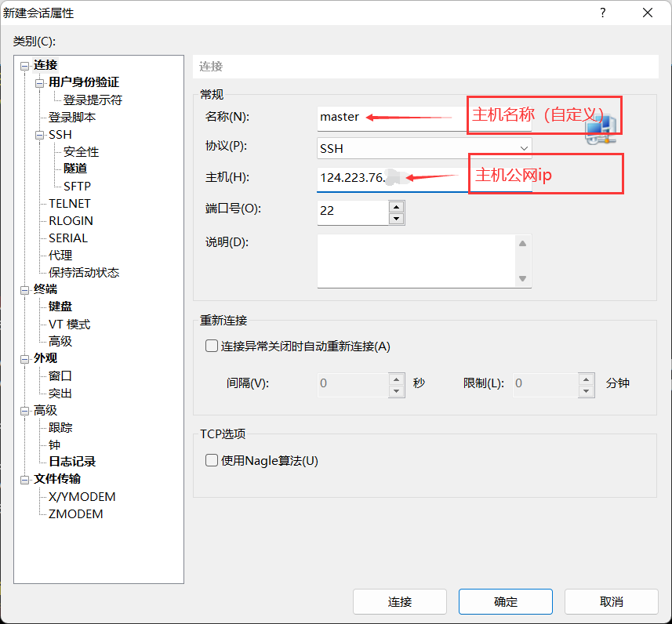Select 安全性 tree item
This screenshot has height=624, width=672.
point(81,152)
